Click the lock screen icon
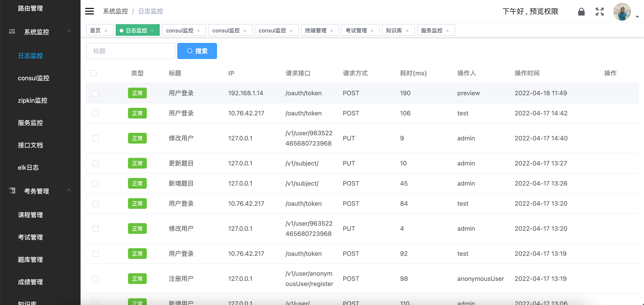This screenshot has height=305, width=644. coord(581,11)
